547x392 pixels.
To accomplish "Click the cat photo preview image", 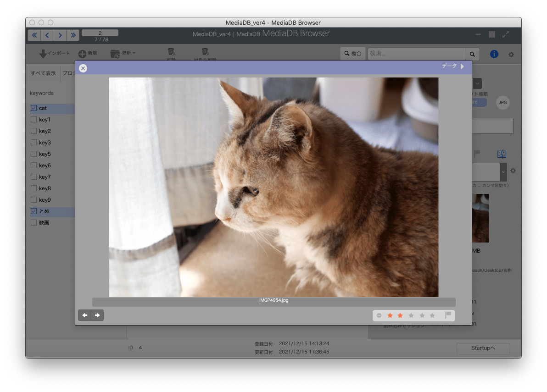I will tap(273, 187).
